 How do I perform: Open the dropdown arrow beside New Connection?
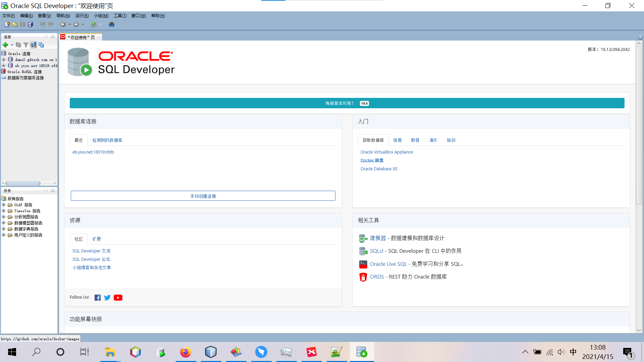click(12, 45)
